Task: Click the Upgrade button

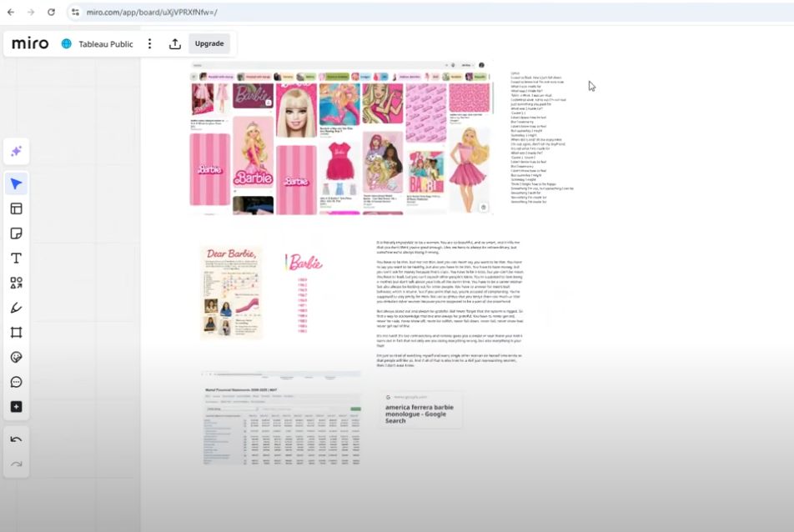Action: (209, 43)
